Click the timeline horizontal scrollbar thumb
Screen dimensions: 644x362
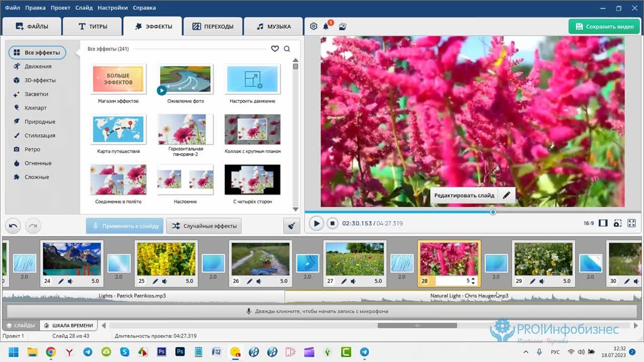pos(417,325)
